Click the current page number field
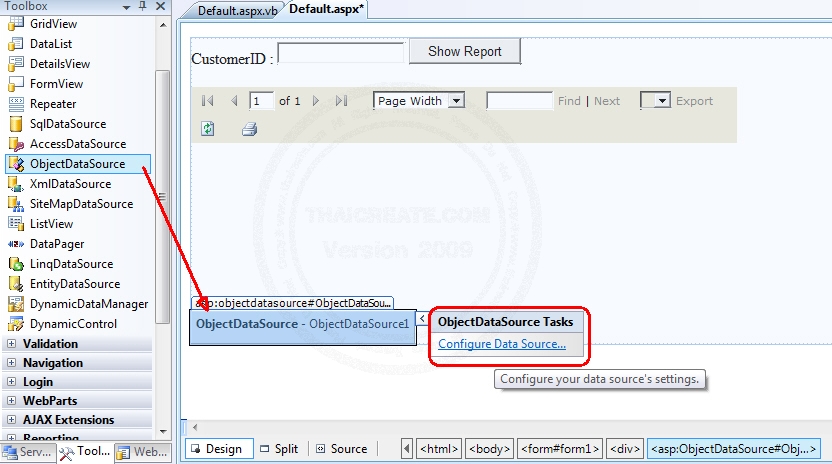 pos(262,100)
